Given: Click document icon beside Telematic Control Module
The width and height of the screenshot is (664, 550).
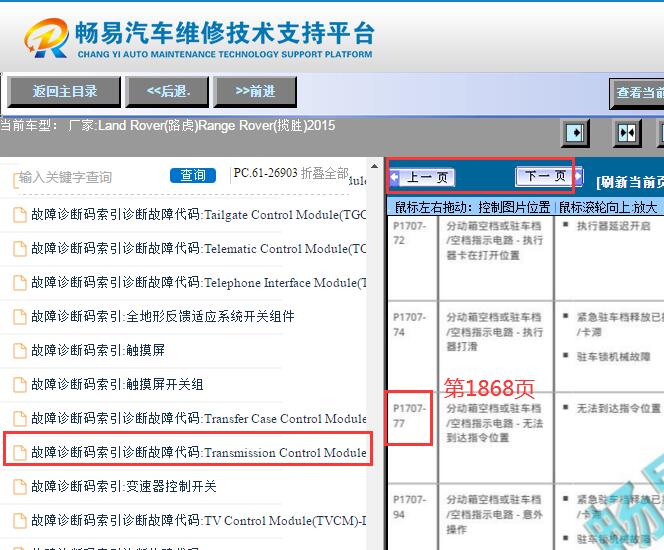Looking at the screenshot, I should pos(19,249).
